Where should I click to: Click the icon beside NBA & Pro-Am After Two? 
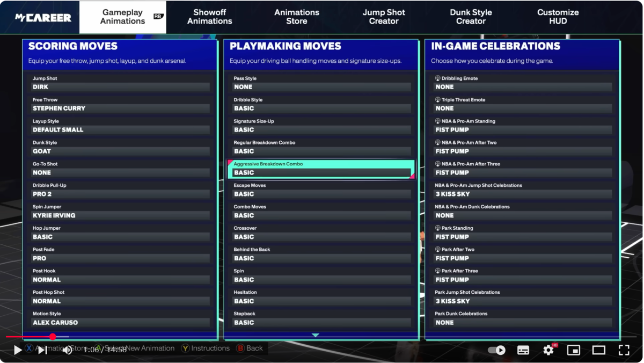click(437, 143)
